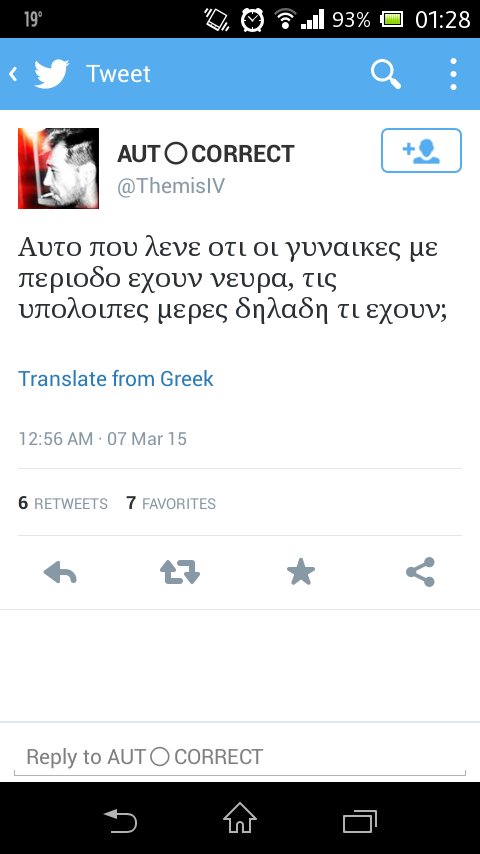Favorite the tweet with star icon
Image resolution: width=480 pixels, height=854 pixels.
click(x=301, y=572)
